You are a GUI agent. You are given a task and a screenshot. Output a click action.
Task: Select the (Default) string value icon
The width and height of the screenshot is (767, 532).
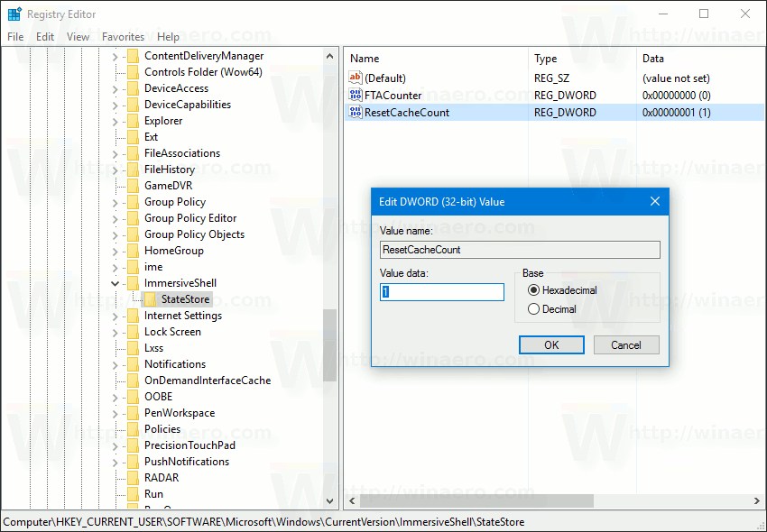click(x=356, y=78)
